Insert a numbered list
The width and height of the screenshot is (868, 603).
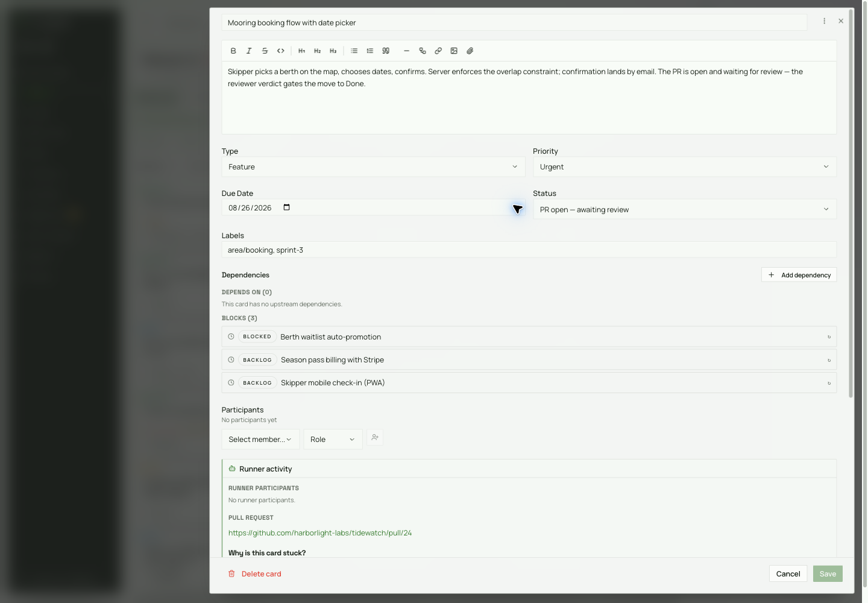(x=370, y=51)
